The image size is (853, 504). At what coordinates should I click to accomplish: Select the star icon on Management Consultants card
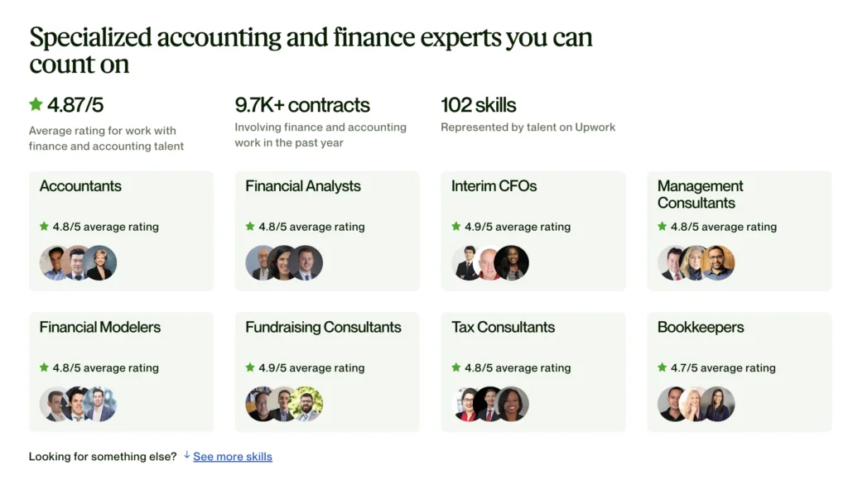(662, 226)
